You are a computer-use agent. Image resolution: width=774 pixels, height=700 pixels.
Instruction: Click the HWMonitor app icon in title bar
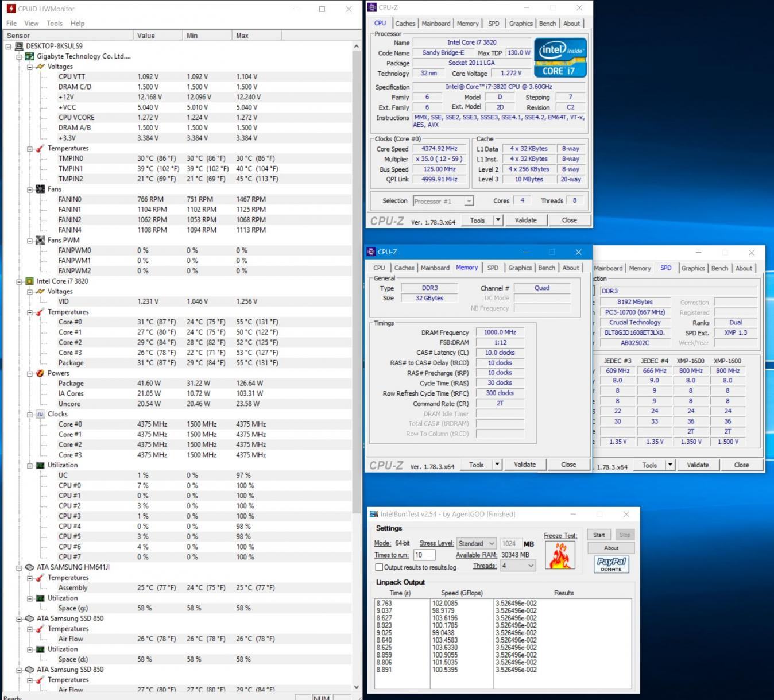pos(11,9)
